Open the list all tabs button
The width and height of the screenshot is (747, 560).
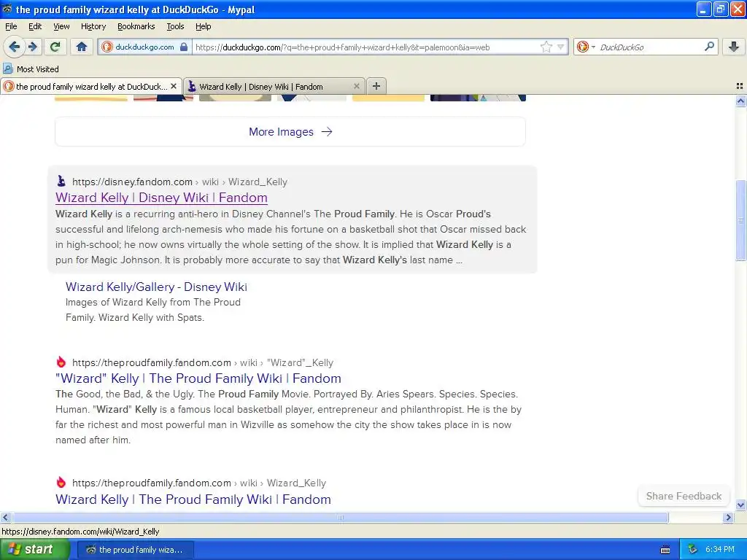point(740,86)
